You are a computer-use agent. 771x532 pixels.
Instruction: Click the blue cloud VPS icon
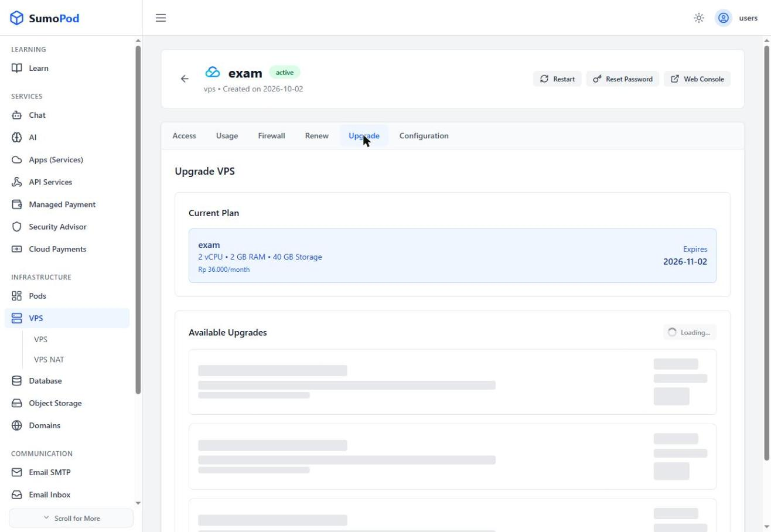213,72
